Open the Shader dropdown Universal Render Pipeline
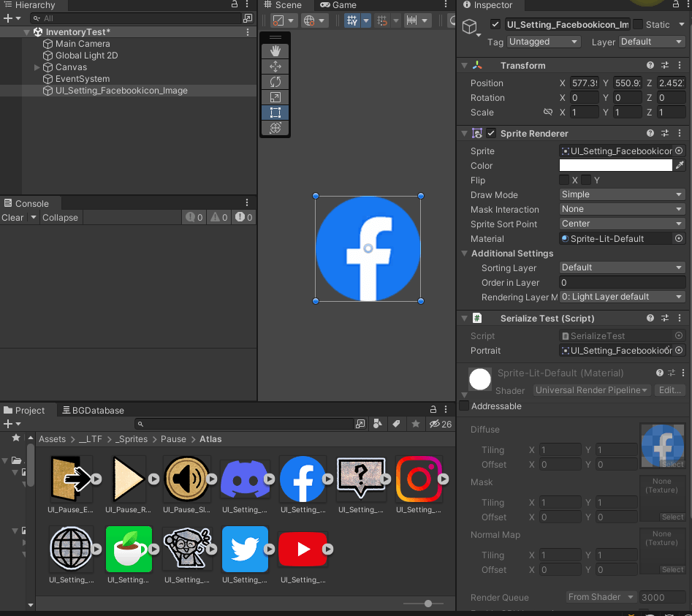Viewport: 692px width, 616px height. [591, 390]
